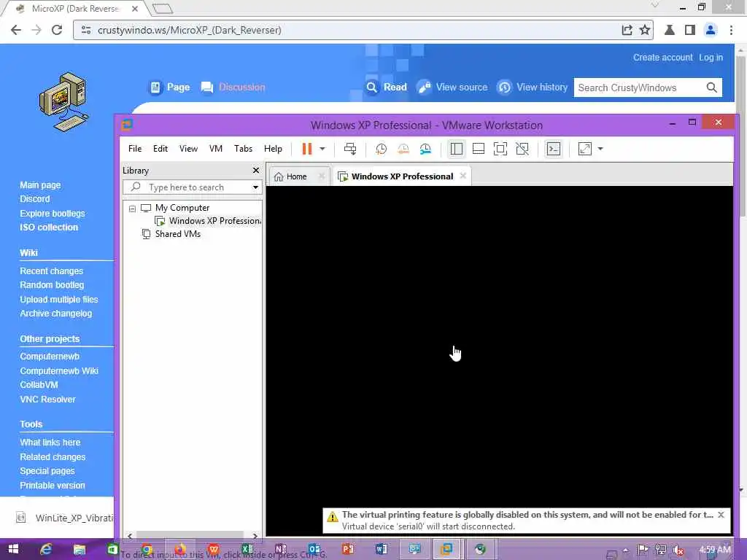Toggle the Chrome side panel
The height and width of the screenshot is (560, 747).
click(x=690, y=30)
